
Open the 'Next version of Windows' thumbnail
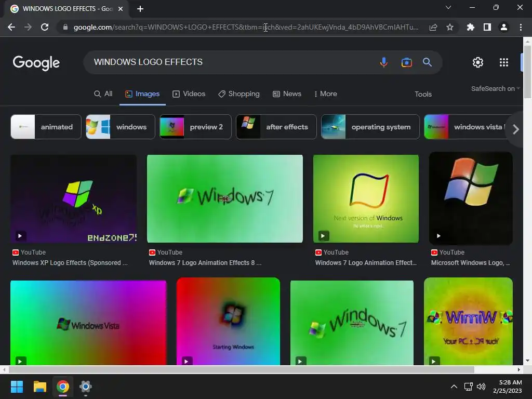pos(366,199)
